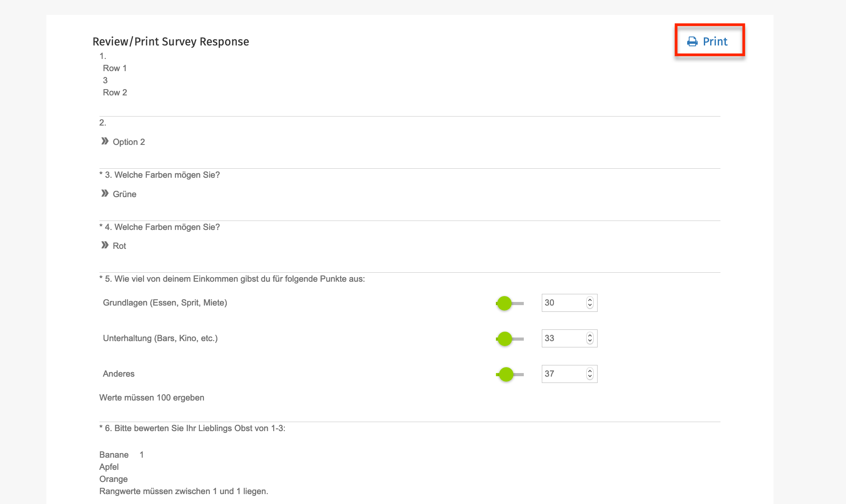Screen dimensions: 846x504
Task: Click the double-chevron icon beside Grüne
Action: pos(105,193)
